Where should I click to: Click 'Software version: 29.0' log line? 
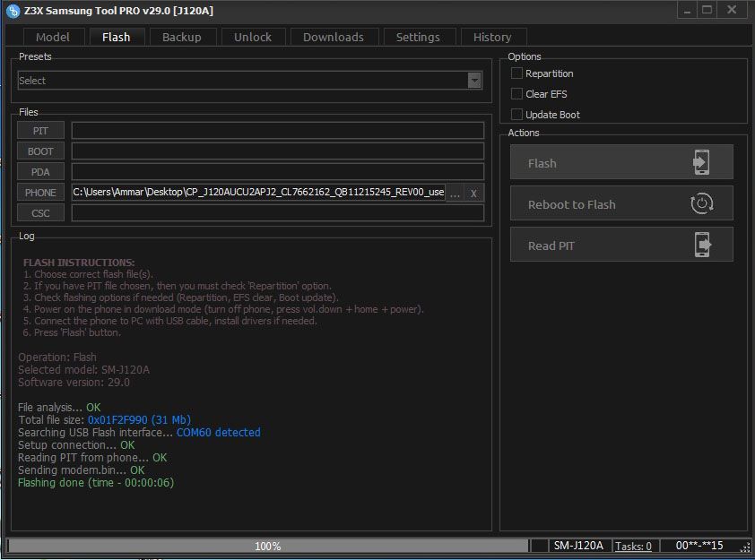tap(74, 383)
